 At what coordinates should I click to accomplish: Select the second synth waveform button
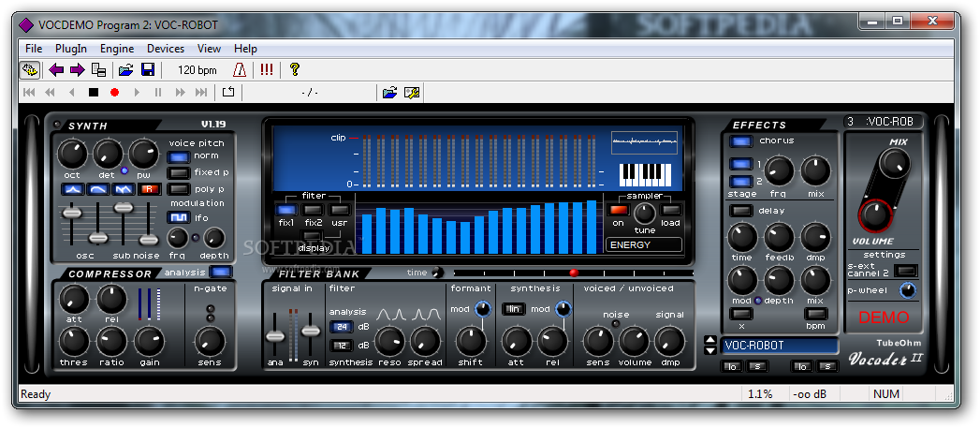tap(98, 189)
